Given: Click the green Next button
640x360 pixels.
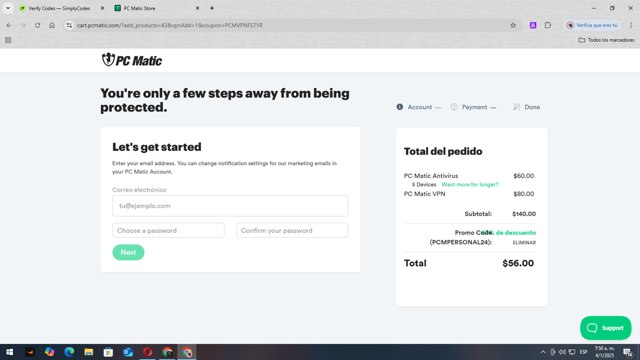Looking at the screenshot, I should pos(128,252).
